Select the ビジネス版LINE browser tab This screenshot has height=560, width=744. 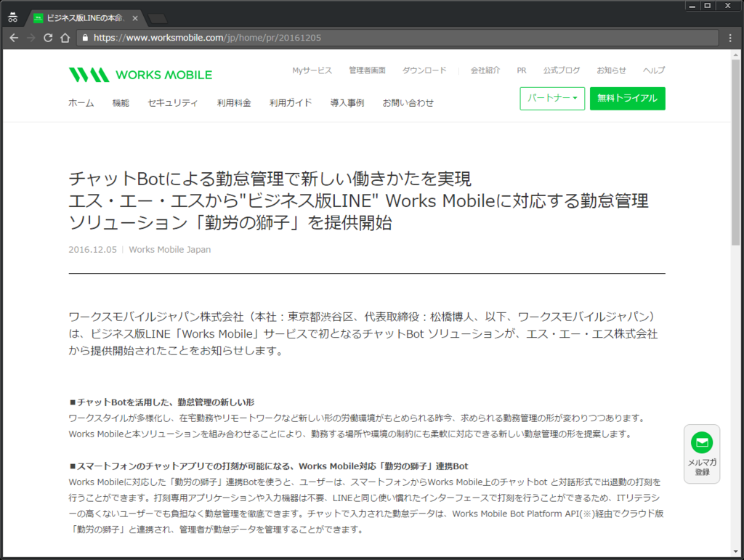click(x=84, y=18)
